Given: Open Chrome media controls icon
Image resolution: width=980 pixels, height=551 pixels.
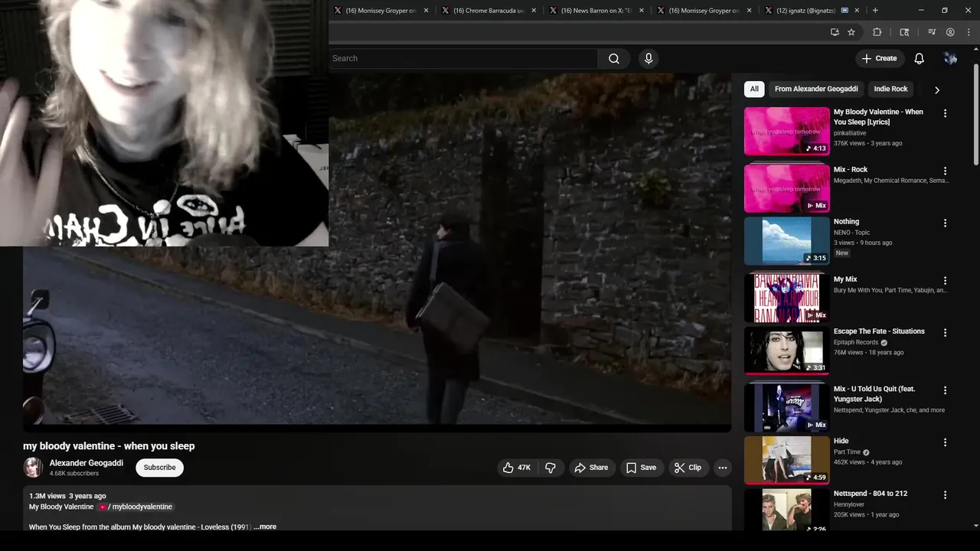Looking at the screenshot, I should point(932,32).
